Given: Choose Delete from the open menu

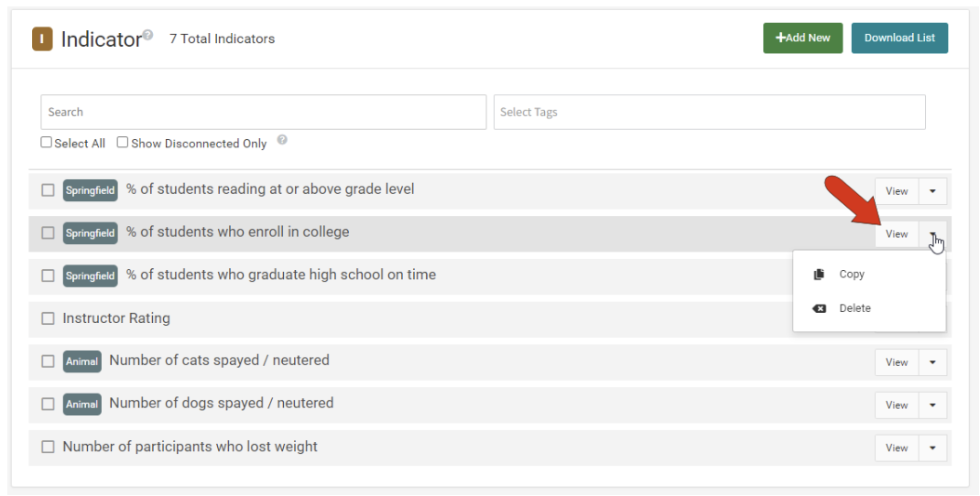Looking at the screenshot, I should tap(855, 308).
